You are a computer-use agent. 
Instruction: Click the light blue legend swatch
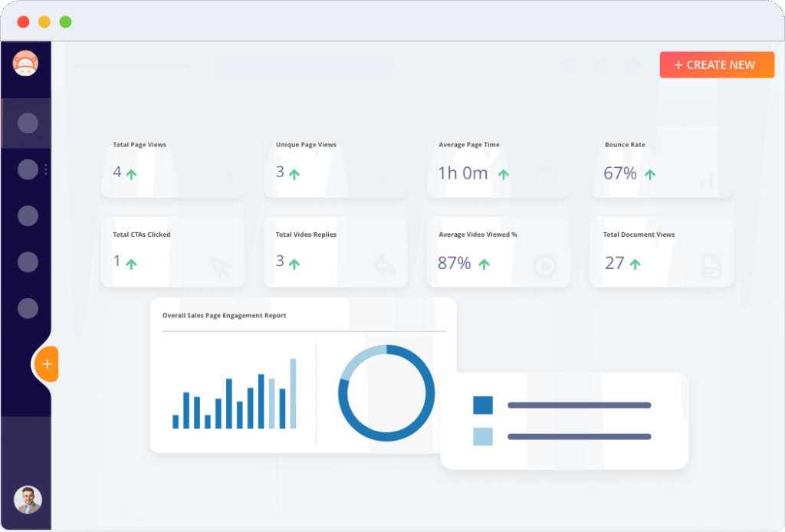(483, 436)
